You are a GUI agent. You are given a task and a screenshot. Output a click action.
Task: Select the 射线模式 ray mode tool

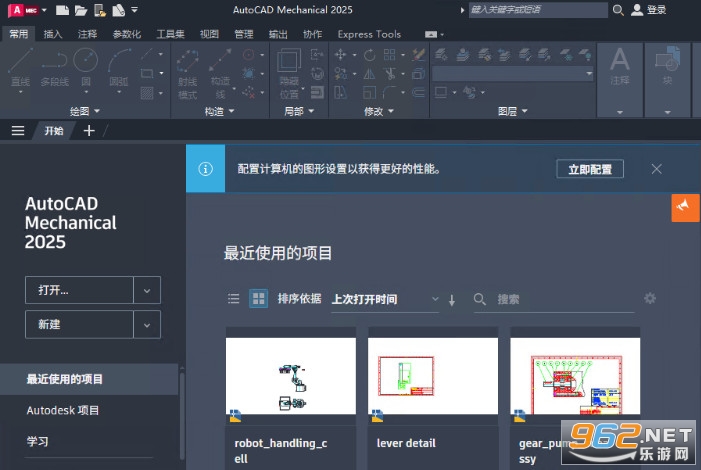[x=187, y=74]
